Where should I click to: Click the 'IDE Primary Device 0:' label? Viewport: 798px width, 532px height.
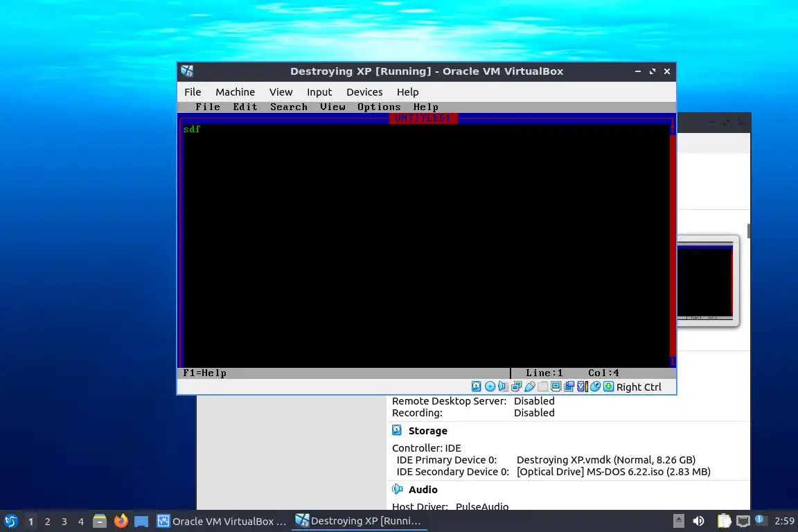[447, 460]
